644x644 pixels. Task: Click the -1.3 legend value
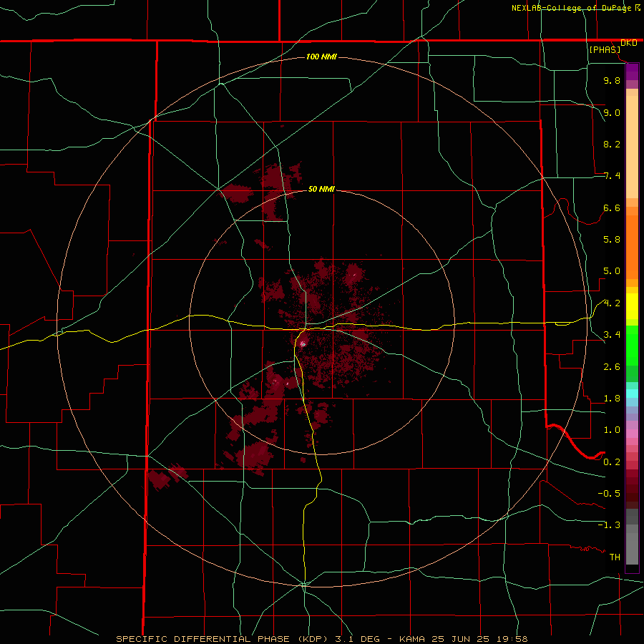609,525
